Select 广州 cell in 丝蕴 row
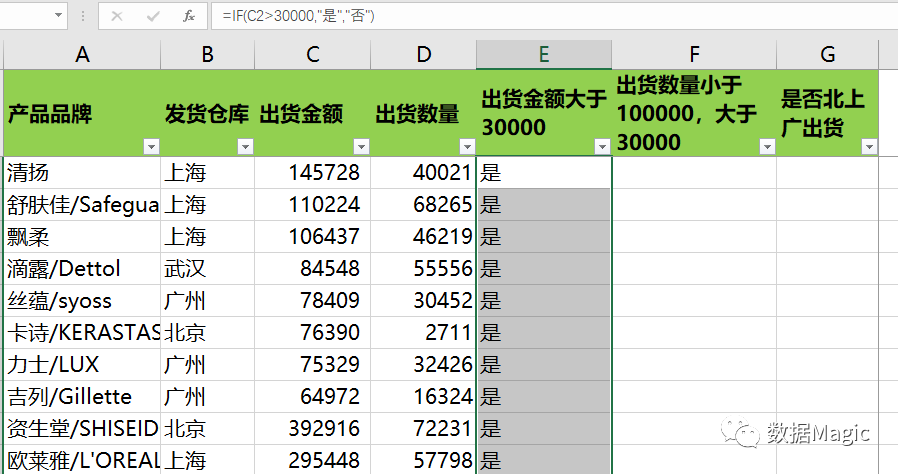The image size is (898, 474). 207,301
